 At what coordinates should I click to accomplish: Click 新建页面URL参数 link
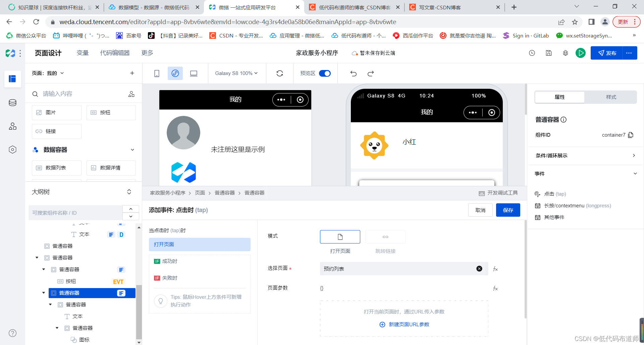coord(404,324)
